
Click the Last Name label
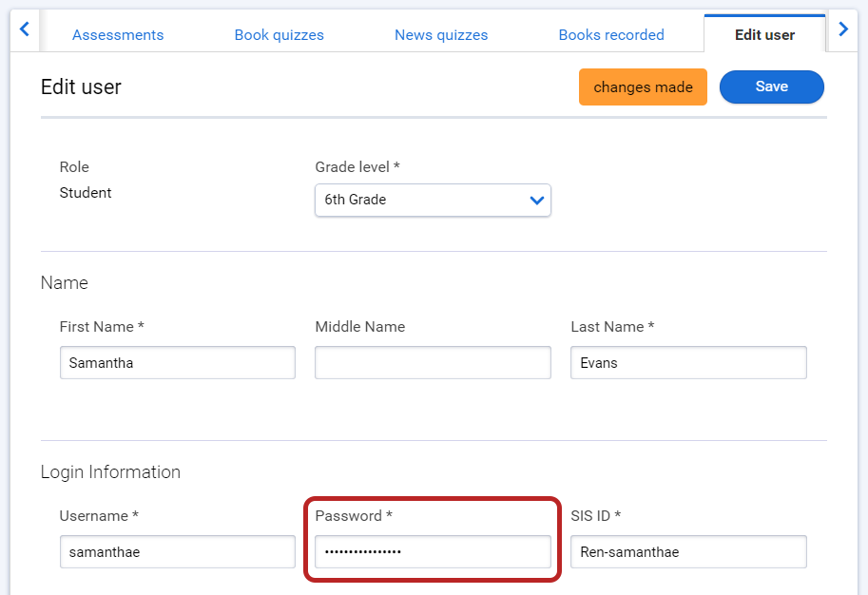tap(612, 327)
